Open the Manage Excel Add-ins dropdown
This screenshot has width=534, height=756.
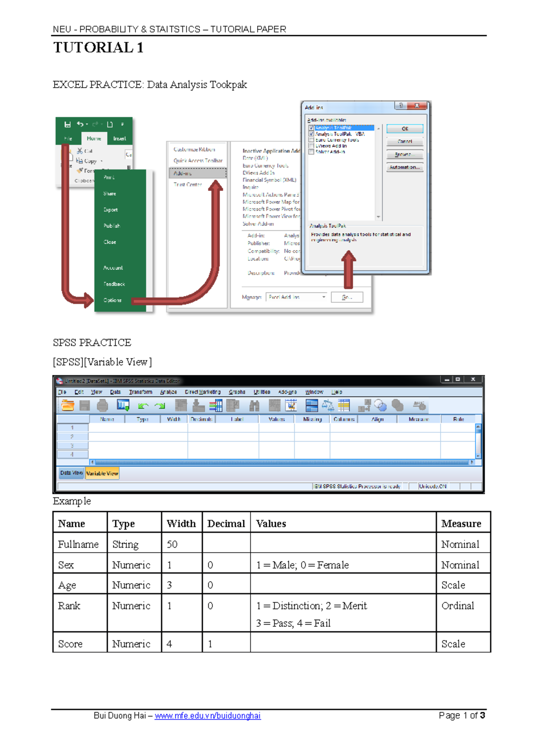pos(324,297)
